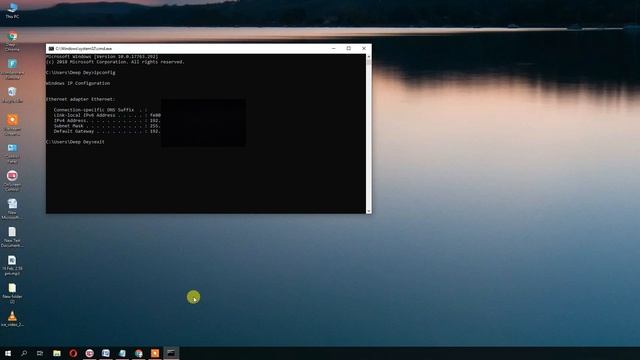Screen dimensions: 640x360
Task: Click the 'Default Gateway' output line
Action: pos(107,131)
